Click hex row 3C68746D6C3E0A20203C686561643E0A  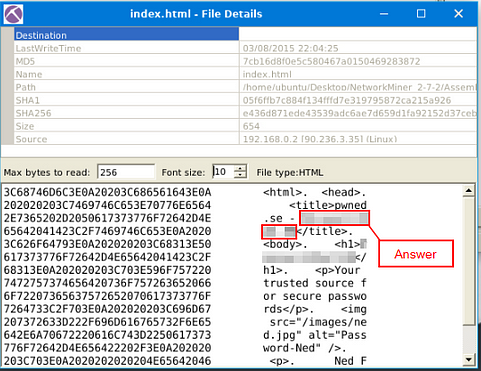click(107, 192)
